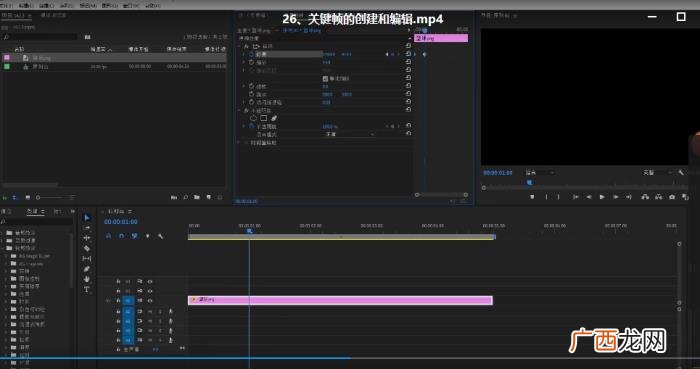Pick the free-draw bezier mask pen

click(x=274, y=118)
